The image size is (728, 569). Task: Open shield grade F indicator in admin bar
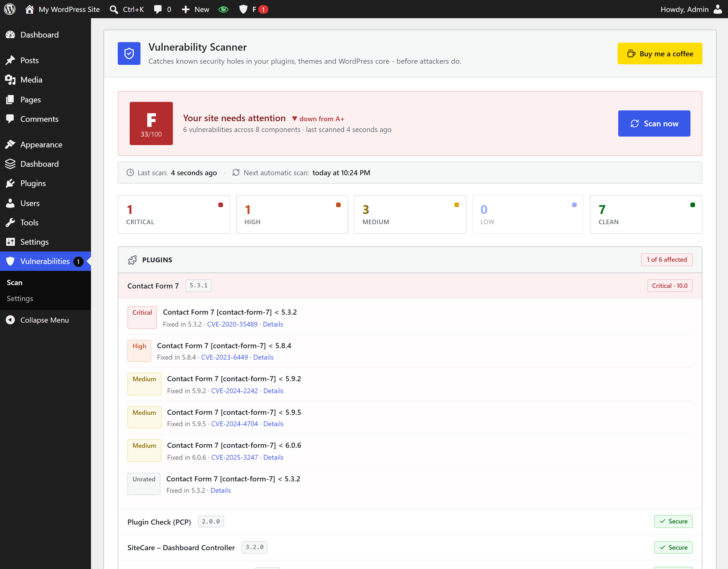click(x=254, y=9)
